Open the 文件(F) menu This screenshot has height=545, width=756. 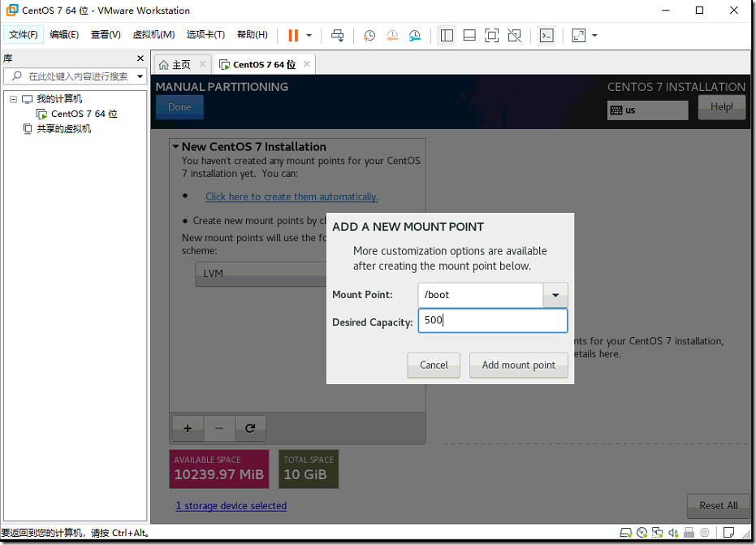pyautogui.click(x=23, y=35)
